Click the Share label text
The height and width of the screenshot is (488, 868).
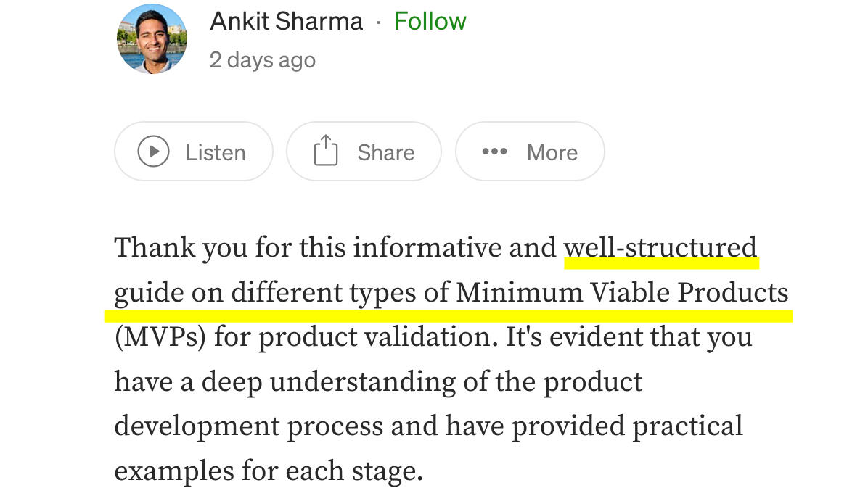385,152
